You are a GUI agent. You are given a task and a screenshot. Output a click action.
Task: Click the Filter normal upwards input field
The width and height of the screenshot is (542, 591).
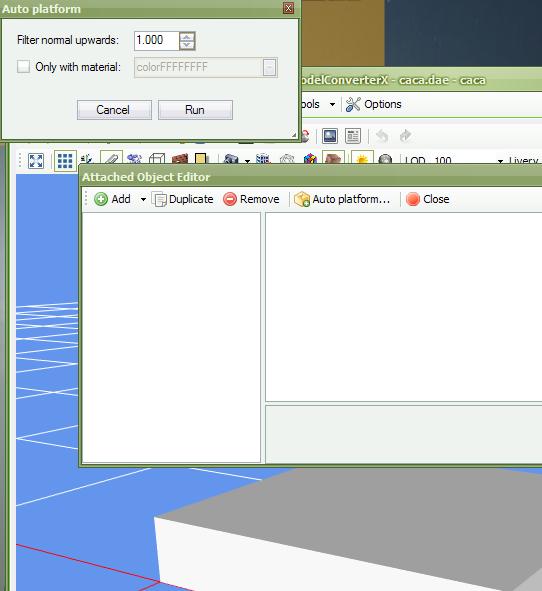(x=156, y=40)
